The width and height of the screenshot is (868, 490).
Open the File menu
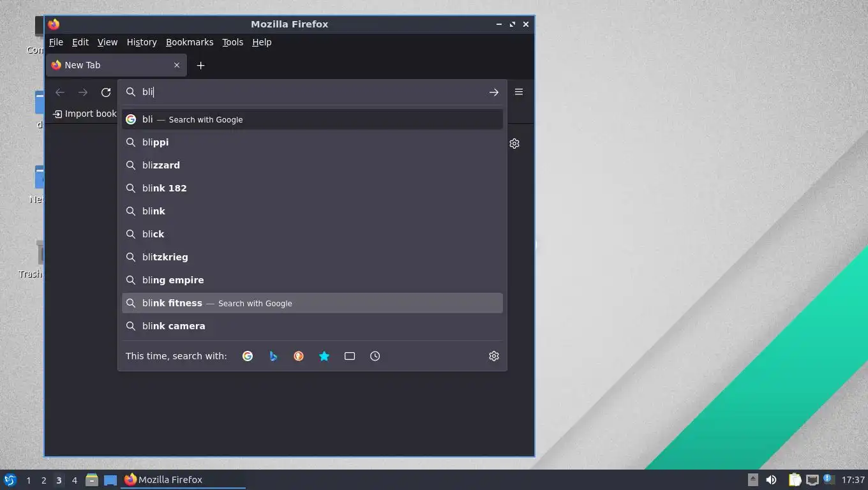(x=56, y=42)
